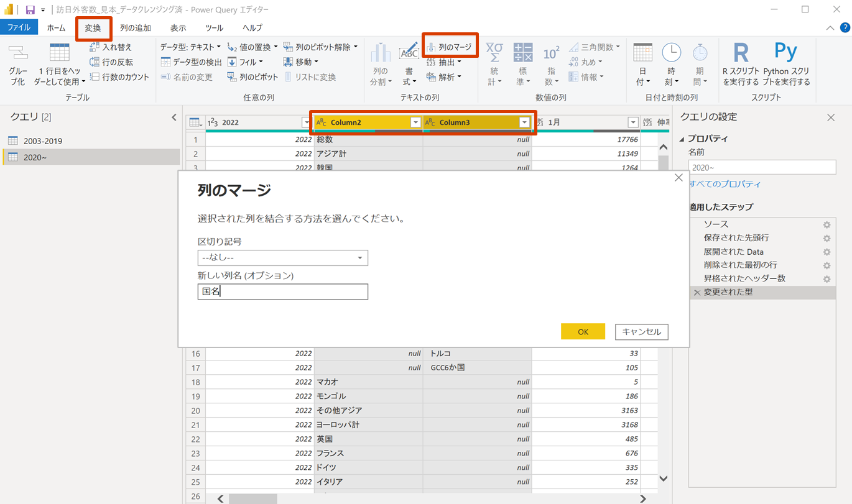Open すべてのプロパティ link
852x504 pixels.
point(725,184)
